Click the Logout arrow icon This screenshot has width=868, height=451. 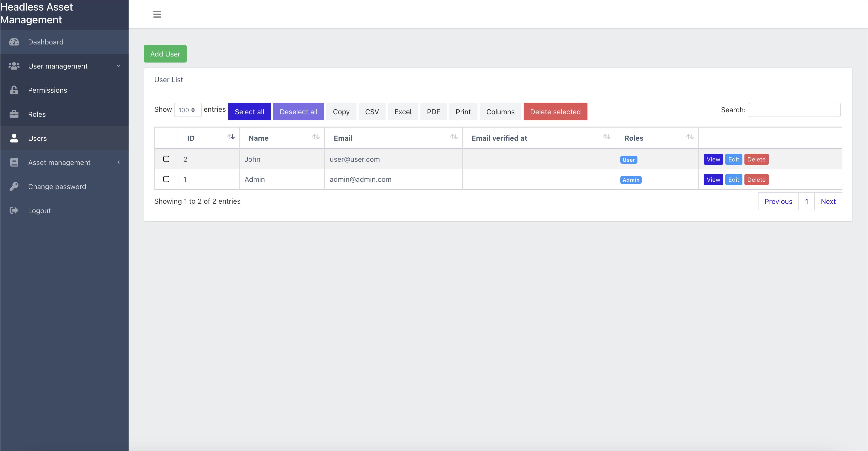coord(14,210)
